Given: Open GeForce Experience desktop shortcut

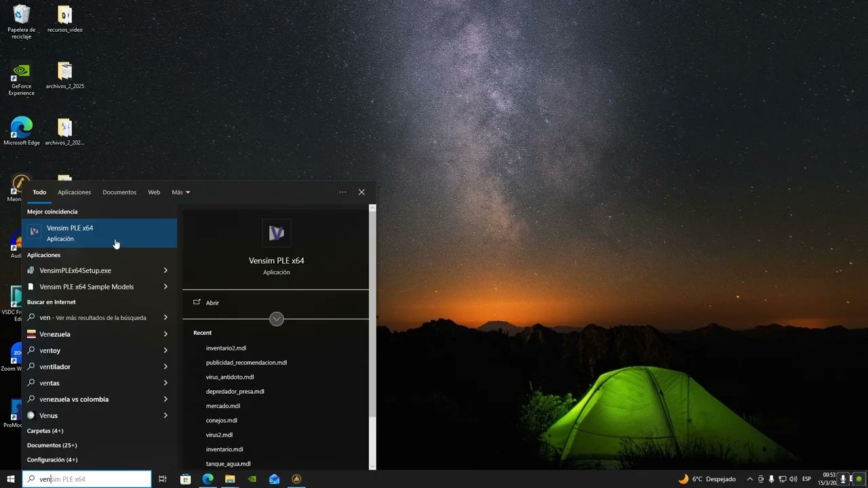Looking at the screenshot, I should click(22, 79).
